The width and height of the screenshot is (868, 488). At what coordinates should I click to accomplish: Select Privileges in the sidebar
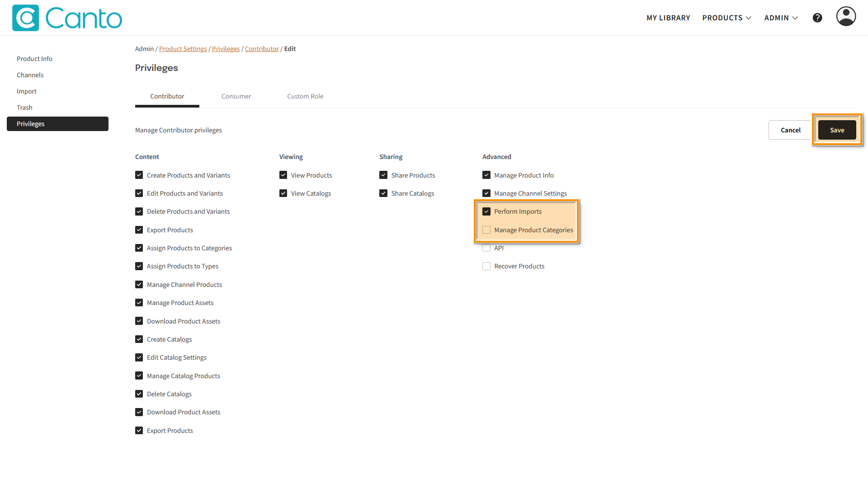pos(57,124)
